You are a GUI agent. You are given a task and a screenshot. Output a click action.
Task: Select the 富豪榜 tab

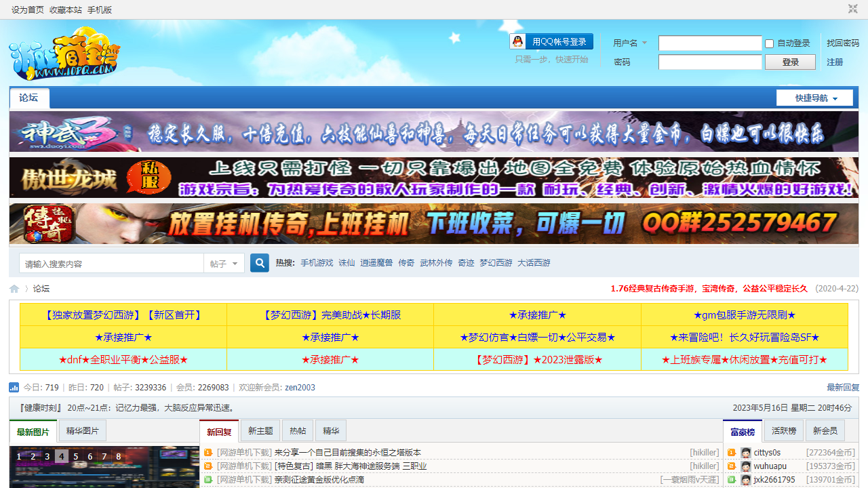coord(743,432)
